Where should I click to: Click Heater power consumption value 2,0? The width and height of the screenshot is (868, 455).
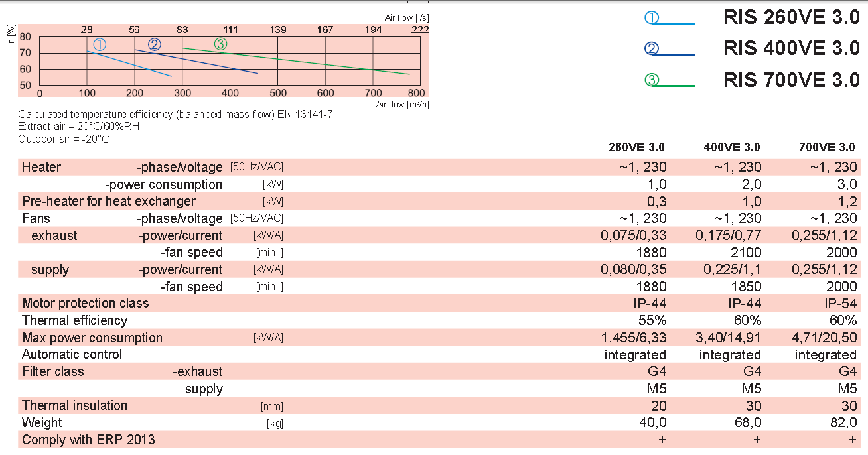[753, 184]
